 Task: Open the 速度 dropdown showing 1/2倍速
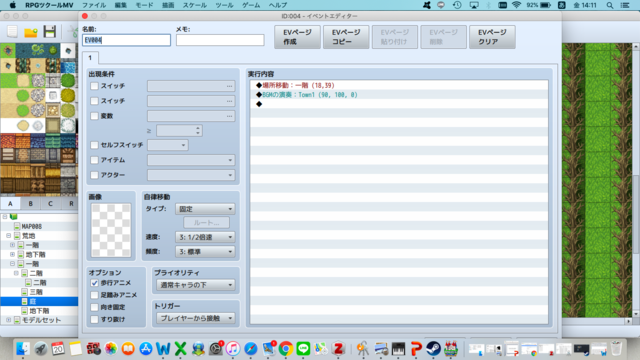tap(205, 237)
